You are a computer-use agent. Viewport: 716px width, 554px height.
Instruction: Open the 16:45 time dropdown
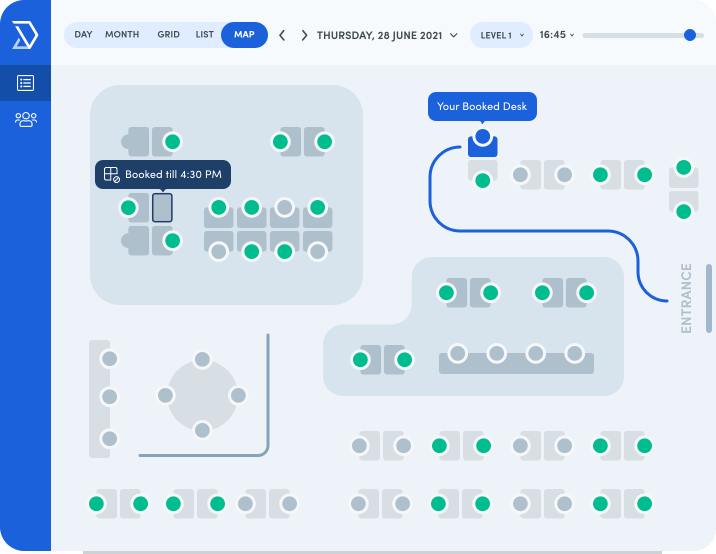pos(557,35)
